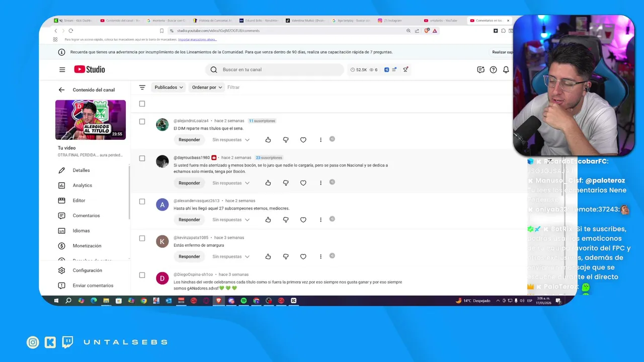
Task: Open the comment filter icon next to Publicados
Action: [x=142, y=87]
